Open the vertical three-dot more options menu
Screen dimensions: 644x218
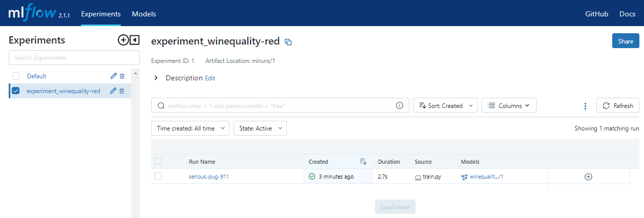point(585,106)
